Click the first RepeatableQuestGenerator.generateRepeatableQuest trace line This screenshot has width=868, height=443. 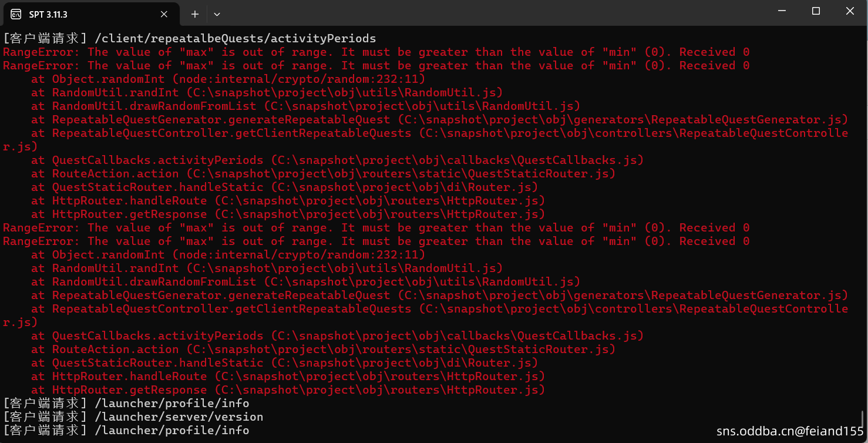pos(439,120)
